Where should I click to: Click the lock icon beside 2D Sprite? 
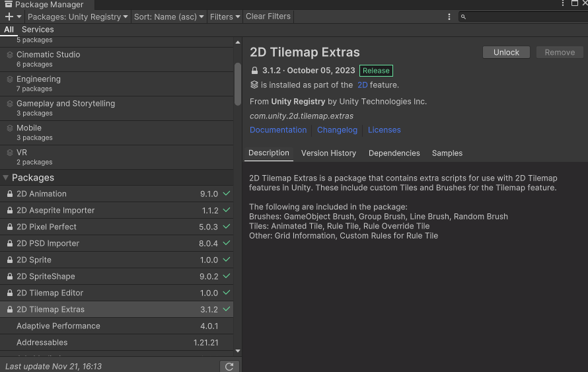tap(10, 260)
